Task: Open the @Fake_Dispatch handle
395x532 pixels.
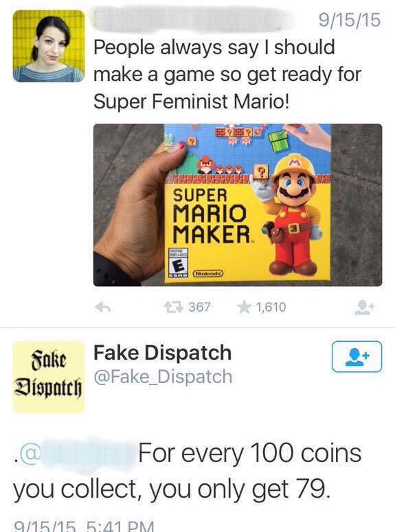Action: point(163,377)
